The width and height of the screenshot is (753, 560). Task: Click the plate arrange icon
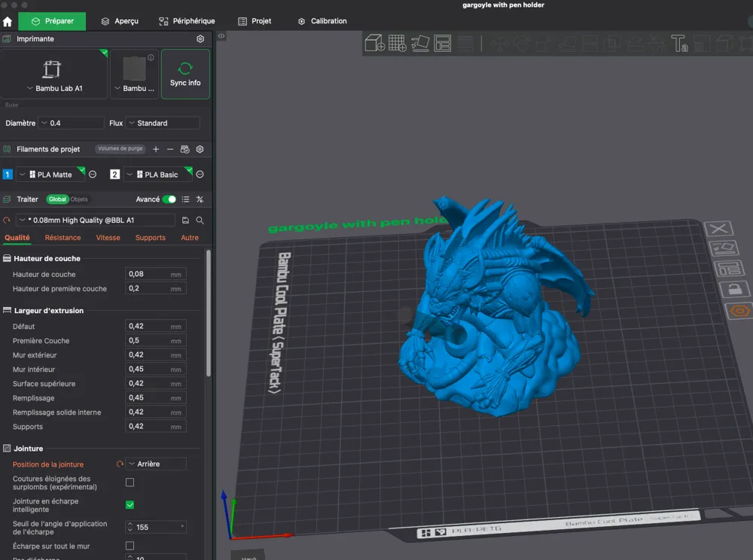[x=728, y=268]
